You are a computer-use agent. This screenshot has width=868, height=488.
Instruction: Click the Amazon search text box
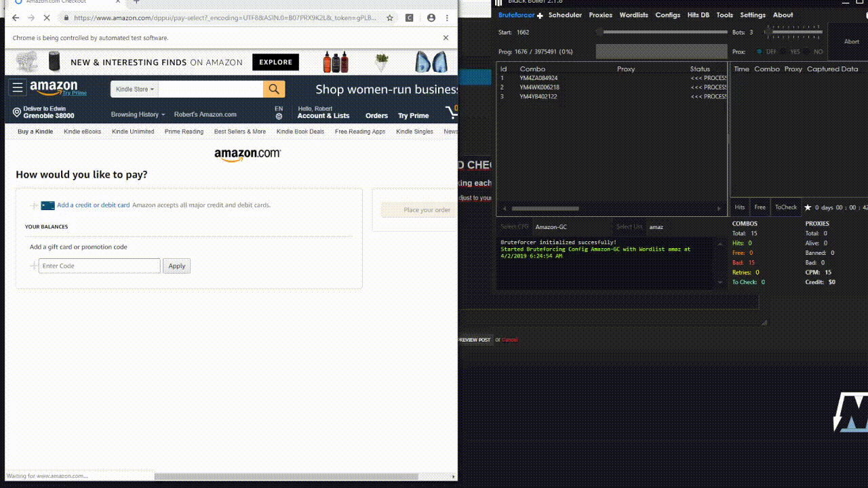point(211,89)
